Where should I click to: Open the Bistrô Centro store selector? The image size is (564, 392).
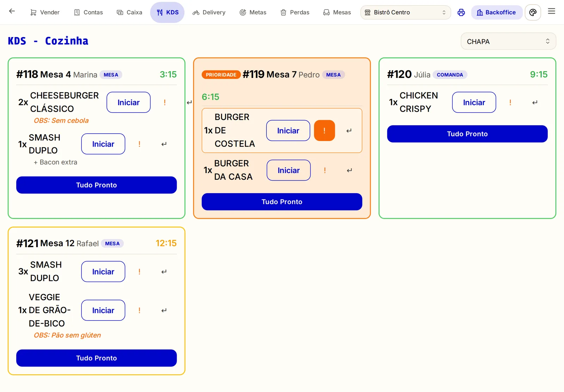click(405, 13)
